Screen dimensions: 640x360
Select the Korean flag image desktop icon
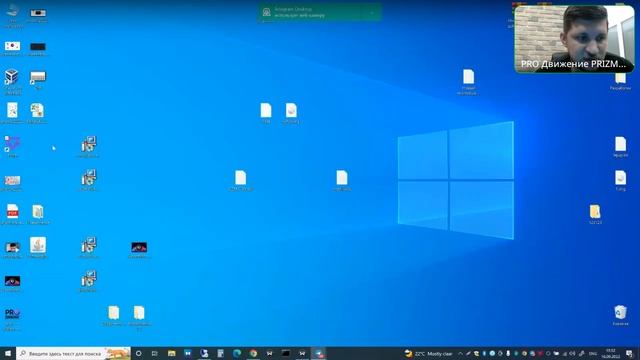point(12,48)
